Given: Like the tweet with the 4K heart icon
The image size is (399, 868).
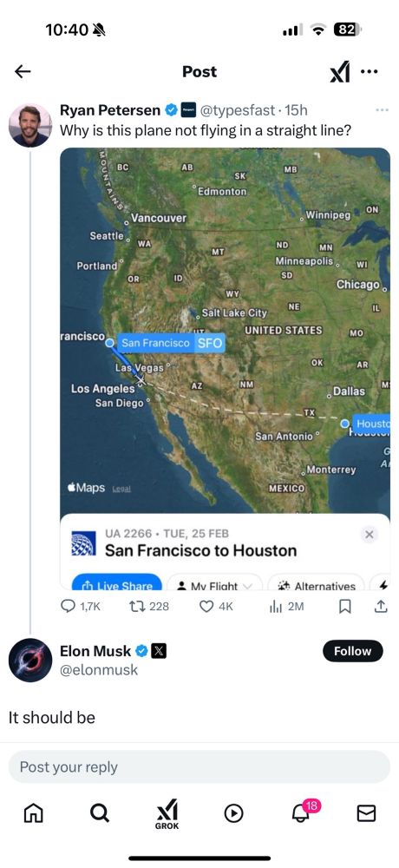Looking at the screenshot, I should pos(206,607).
